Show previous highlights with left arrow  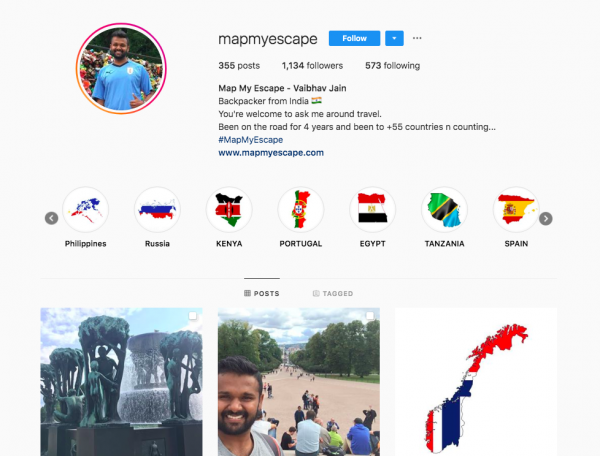tap(51, 218)
